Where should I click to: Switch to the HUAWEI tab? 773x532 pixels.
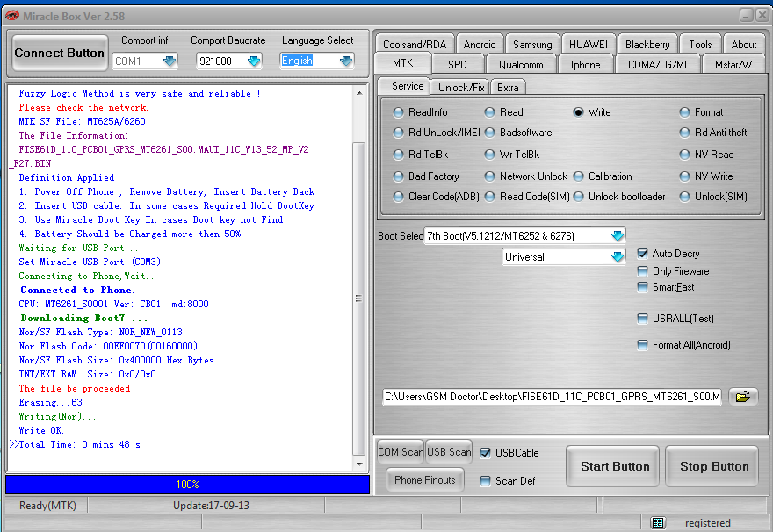coord(589,44)
